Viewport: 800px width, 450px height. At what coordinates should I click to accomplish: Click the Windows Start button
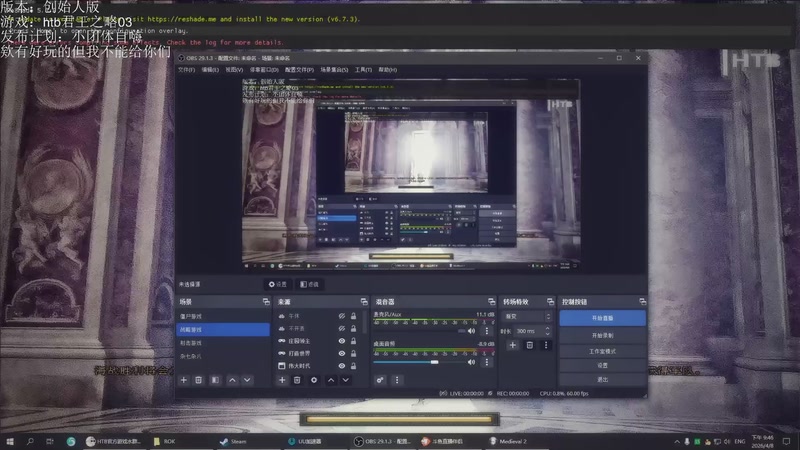pyautogui.click(x=10, y=441)
